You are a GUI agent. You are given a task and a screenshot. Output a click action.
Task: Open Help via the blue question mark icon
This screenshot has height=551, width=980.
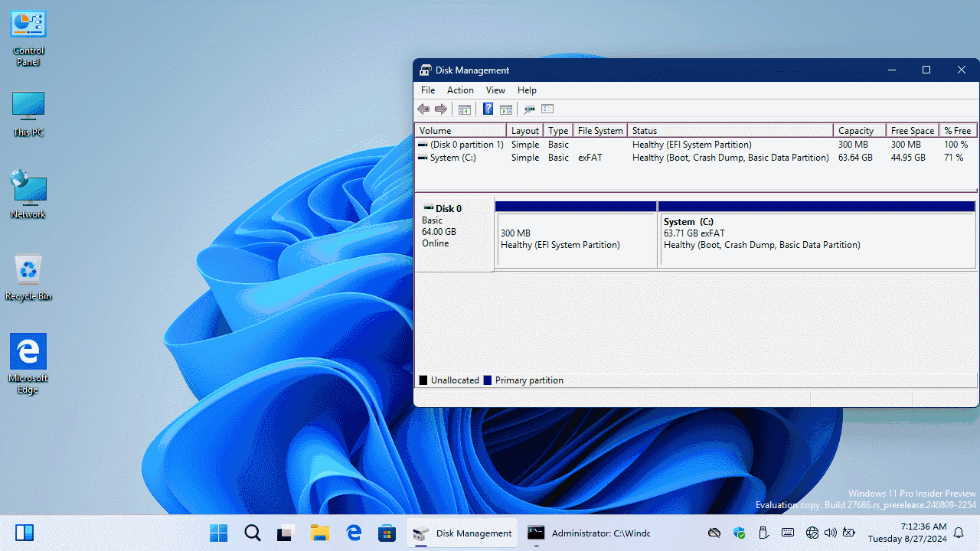coord(488,109)
